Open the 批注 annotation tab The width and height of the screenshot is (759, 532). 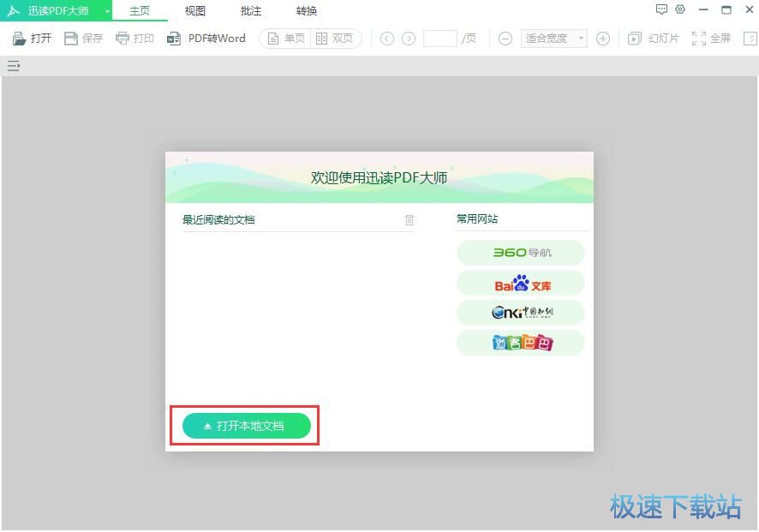250,11
